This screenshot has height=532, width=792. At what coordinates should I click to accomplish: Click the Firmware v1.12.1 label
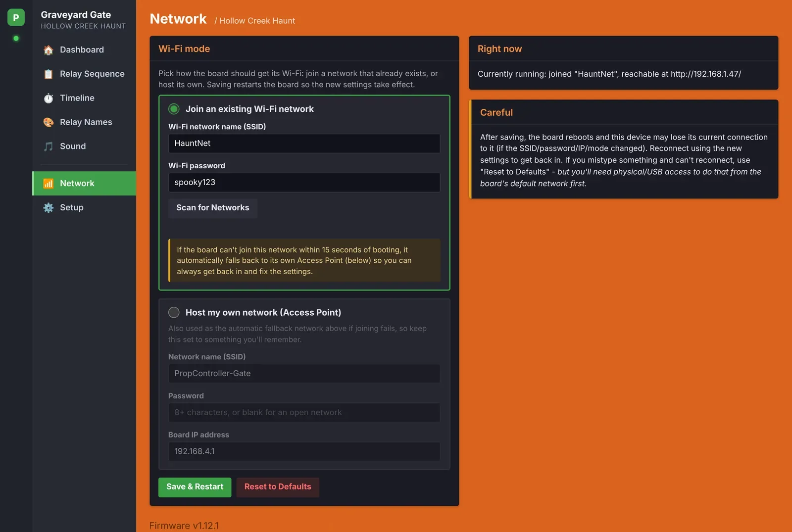point(184,526)
